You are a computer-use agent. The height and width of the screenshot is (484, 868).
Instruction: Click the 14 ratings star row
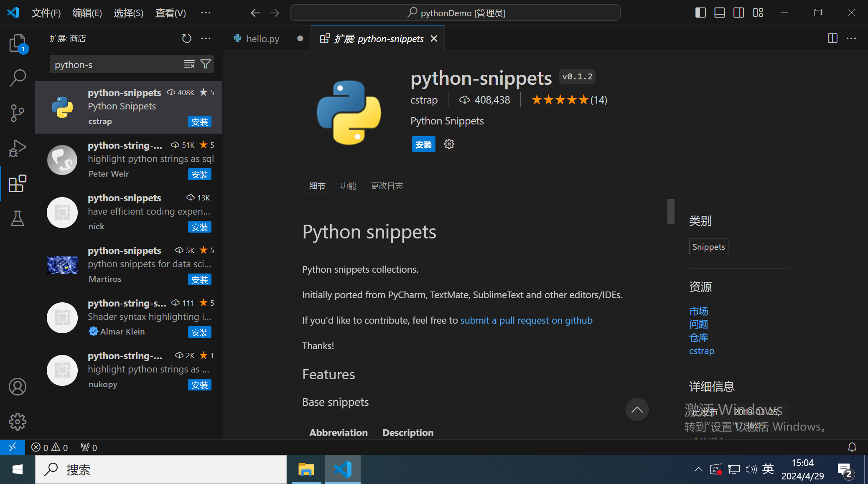coord(569,100)
